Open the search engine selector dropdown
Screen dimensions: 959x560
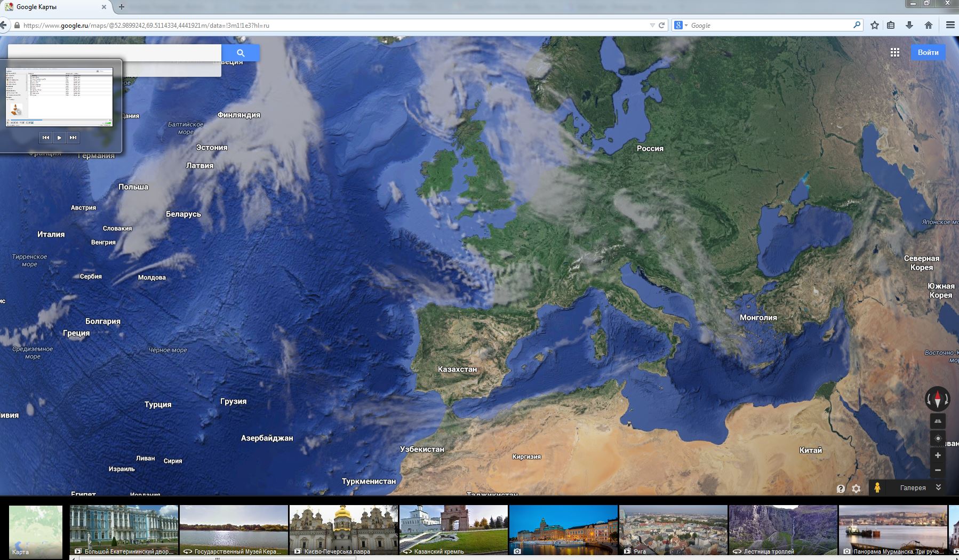pyautogui.click(x=681, y=25)
